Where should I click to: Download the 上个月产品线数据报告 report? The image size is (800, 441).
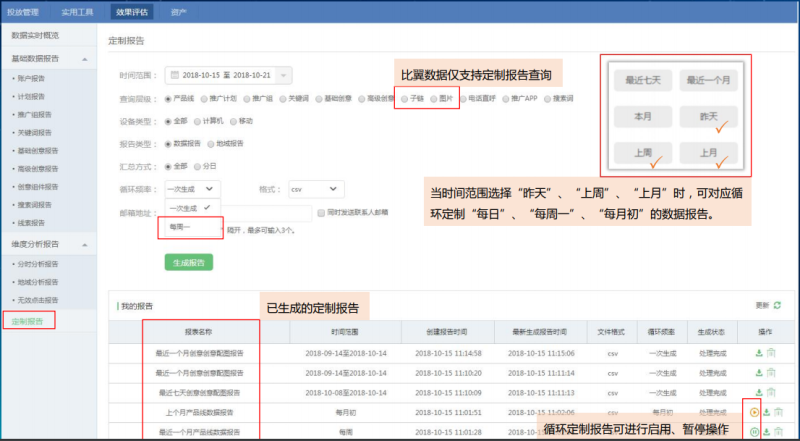pos(765,411)
